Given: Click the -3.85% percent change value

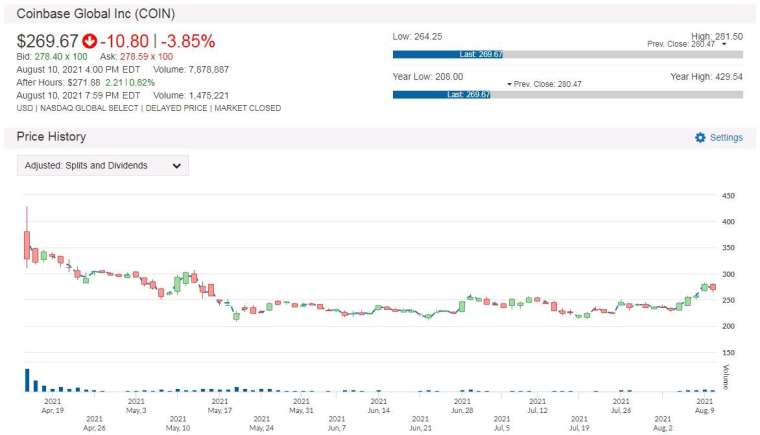Looking at the screenshot, I should pyautogui.click(x=188, y=41).
